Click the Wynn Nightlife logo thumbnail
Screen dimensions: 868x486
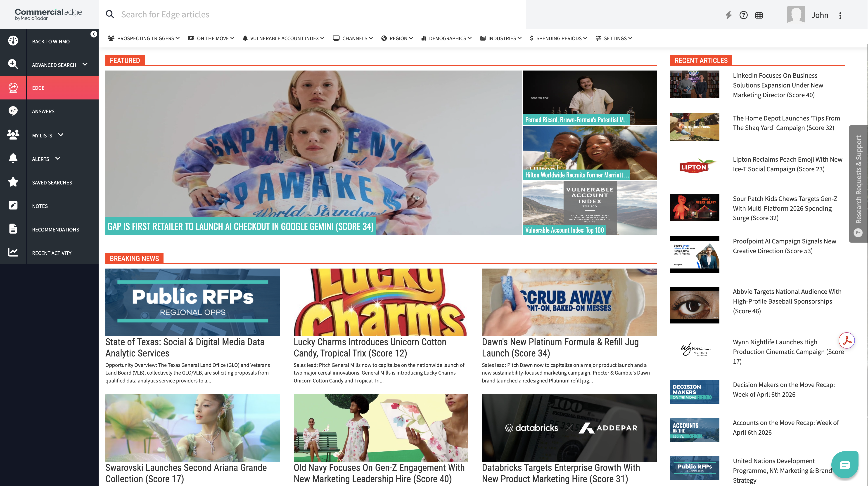click(695, 349)
